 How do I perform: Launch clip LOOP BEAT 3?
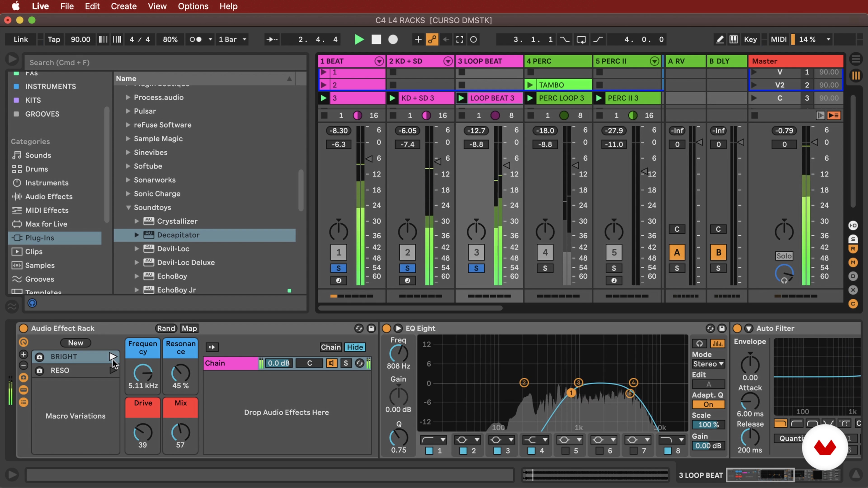point(461,98)
